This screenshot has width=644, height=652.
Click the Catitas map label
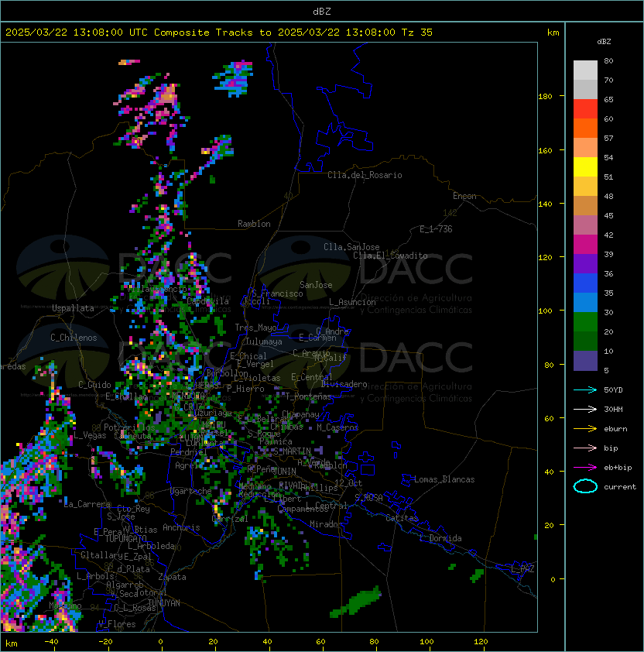coord(402,518)
